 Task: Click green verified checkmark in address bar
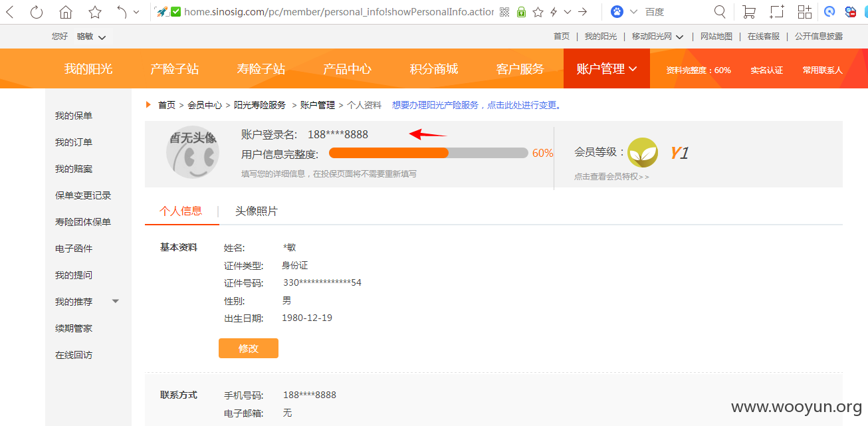click(x=175, y=12)
